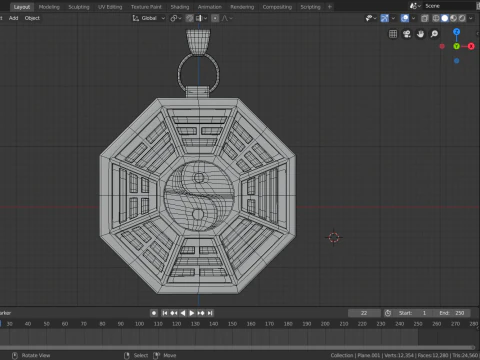The width and height of the screenshot is (480, 360).
Task: Click the red X axis gizmo ball
Action: pos(471,46)
